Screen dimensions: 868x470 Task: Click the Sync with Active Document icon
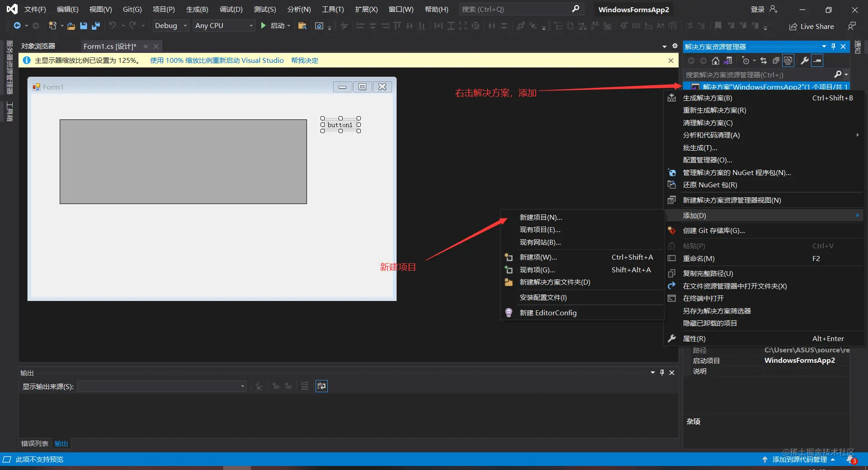pos(764,61)
